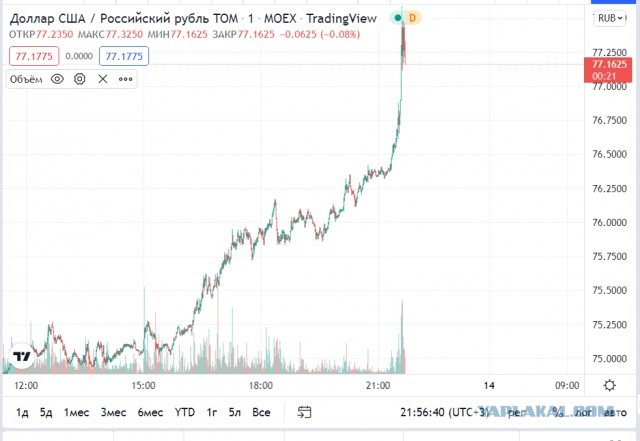
Task: Click the TradingView logo on chart
Action: click(22, 356)
